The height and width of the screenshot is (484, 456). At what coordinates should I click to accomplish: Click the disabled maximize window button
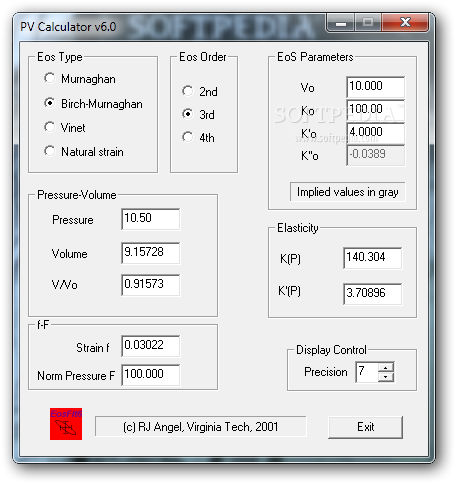point(368,23)
